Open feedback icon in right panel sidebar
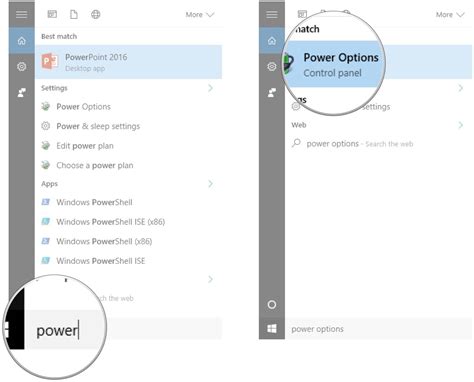The width and height of the screenshot is (474, 382). click(x=272, y=93)
